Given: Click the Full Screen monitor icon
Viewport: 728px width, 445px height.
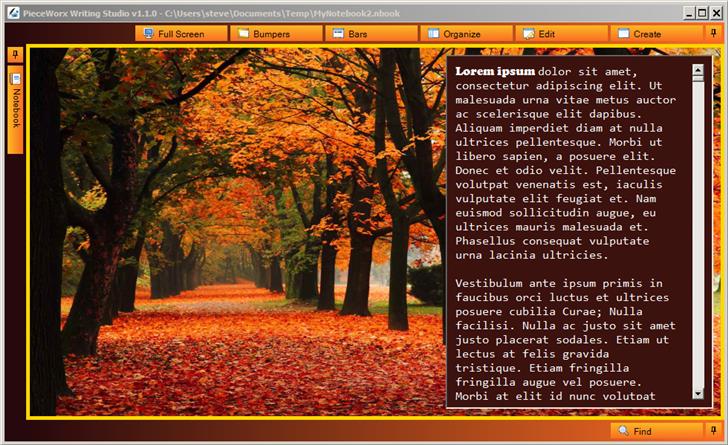Looking at the screenshot, I should (x=148, y=34).
